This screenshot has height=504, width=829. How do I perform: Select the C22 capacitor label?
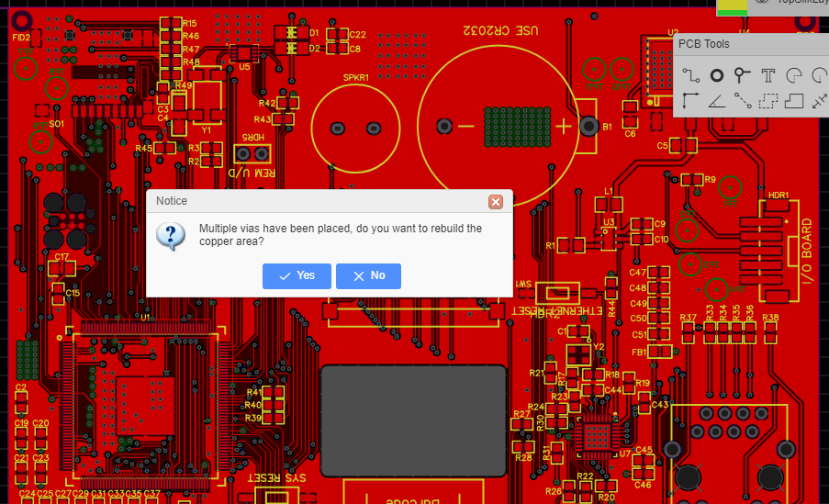point(357,34)
